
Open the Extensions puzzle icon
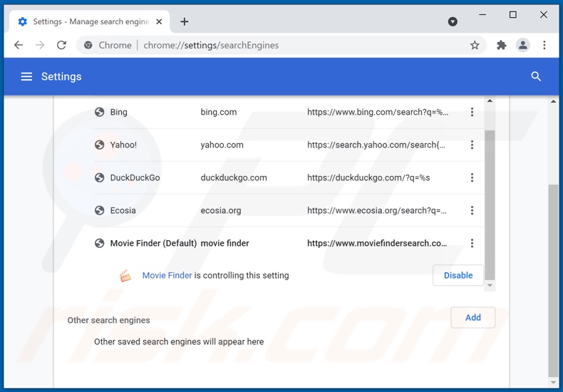(501, 45)
